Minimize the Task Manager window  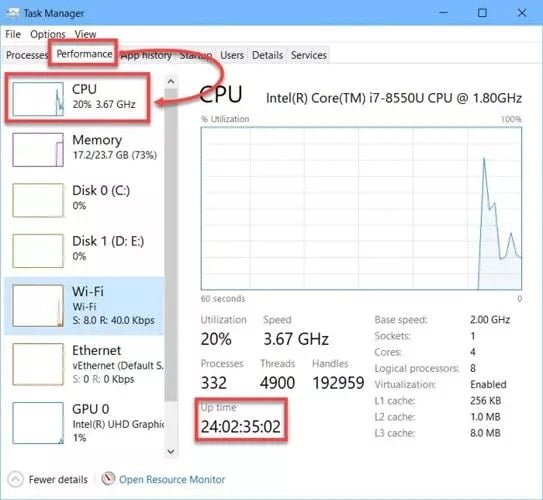pos(444,13)
